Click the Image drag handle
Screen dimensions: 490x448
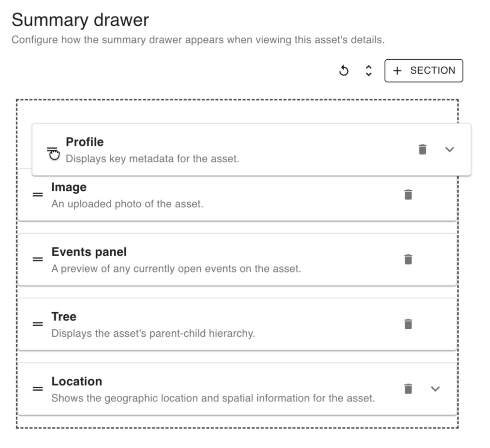pyautogui.click(x=38, y=195)
